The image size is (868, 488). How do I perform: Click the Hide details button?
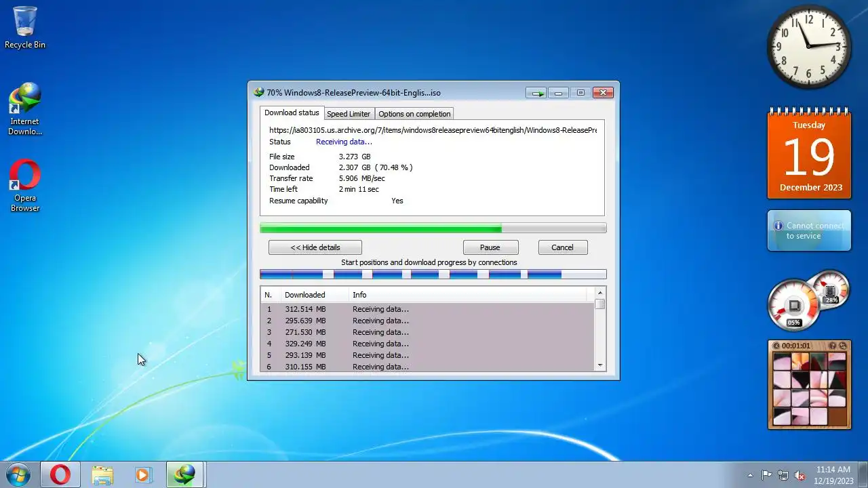[x=315, y=247]
